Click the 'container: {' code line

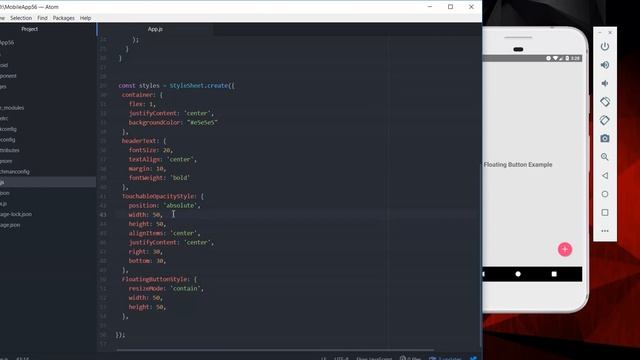tap(142, 95)
